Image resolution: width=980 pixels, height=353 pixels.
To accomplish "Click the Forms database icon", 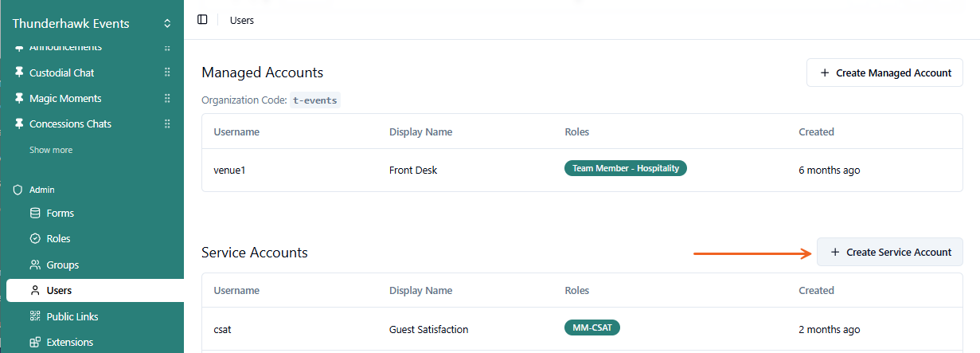I will [35, 214].
